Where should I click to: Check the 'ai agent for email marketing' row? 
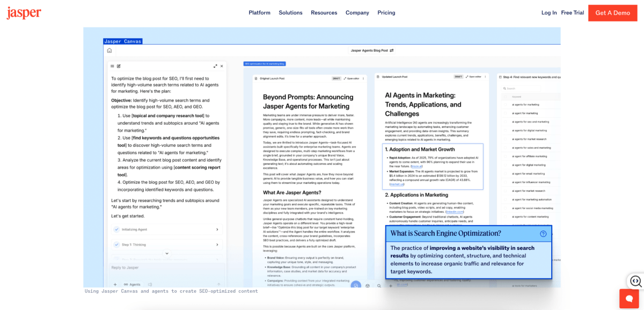coord(505,174)
